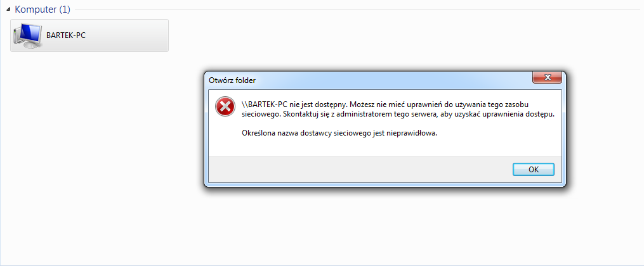The width and height of the screenshot is (644, 266).
Task: Click the BARTEK-PC computer monitor icon
Action: point(27,35)
